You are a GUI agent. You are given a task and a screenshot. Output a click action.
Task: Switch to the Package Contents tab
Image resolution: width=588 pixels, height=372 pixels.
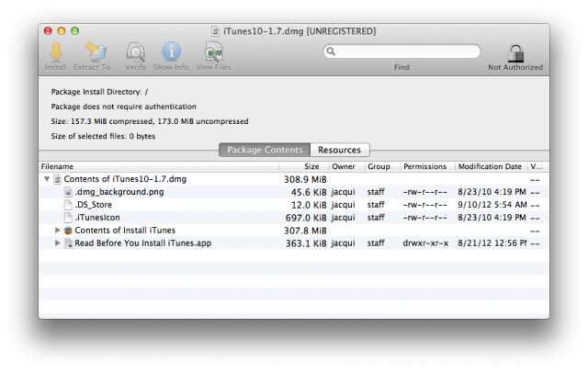coord(265,150)
